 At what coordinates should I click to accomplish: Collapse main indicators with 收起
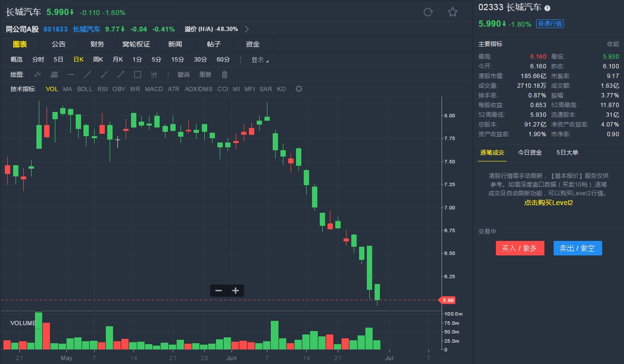[613, 44]
